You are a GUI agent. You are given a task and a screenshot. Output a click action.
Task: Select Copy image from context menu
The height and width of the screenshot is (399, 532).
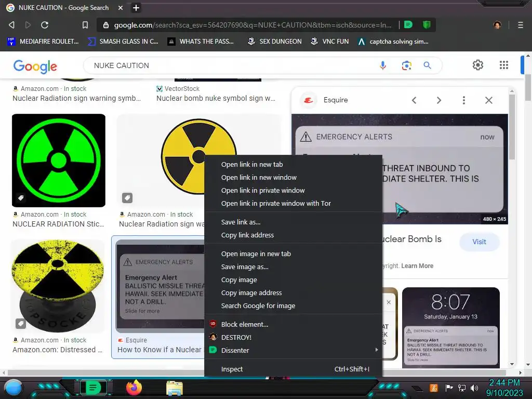294,280
